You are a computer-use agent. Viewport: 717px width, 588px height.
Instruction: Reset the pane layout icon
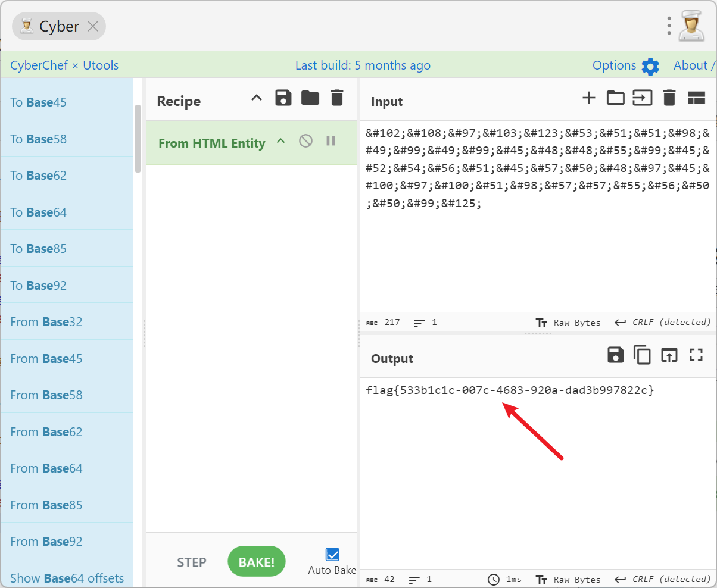pyautogui.click(x=696, y=98)
